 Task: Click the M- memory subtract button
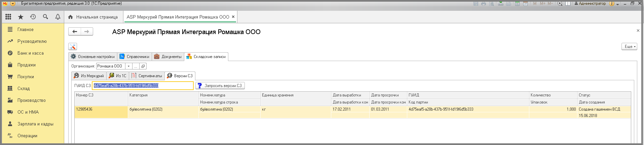[x=550, y=4]
